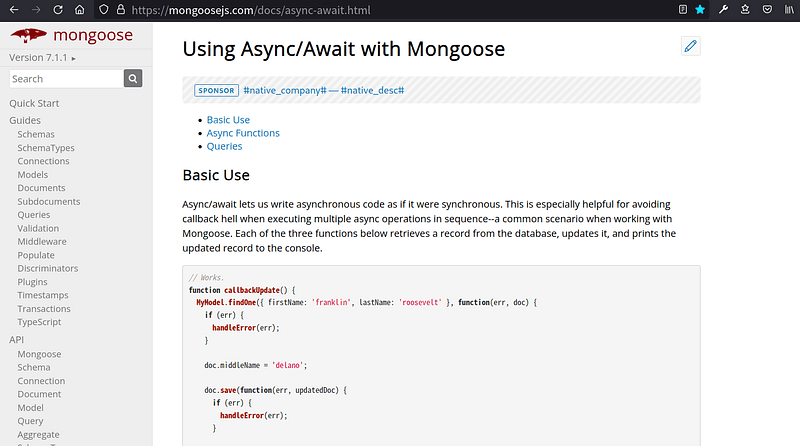
Task: Open the reader view icon
Action: (683, 10)
